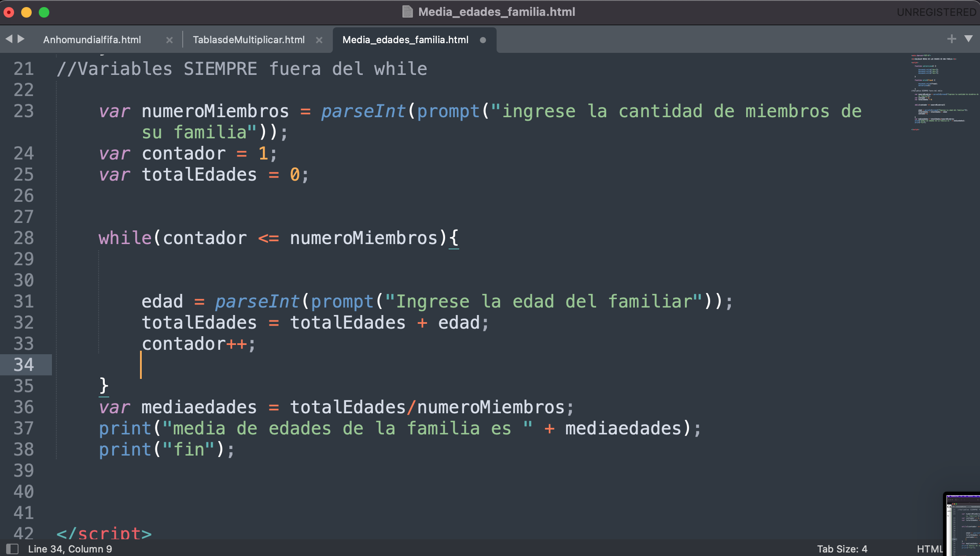Screen dimensions: 980x556
Task: Click the opening brace after numeroMiembros)
Action: [x=454, y=238]
